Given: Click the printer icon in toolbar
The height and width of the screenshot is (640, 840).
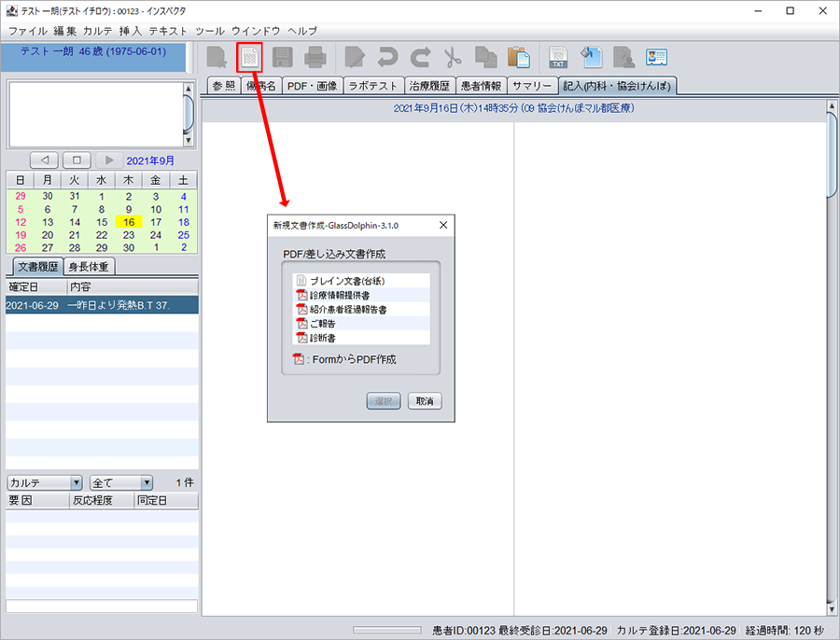Looking at the screenshot, I should pyautogui.click(x=315, y=57).
